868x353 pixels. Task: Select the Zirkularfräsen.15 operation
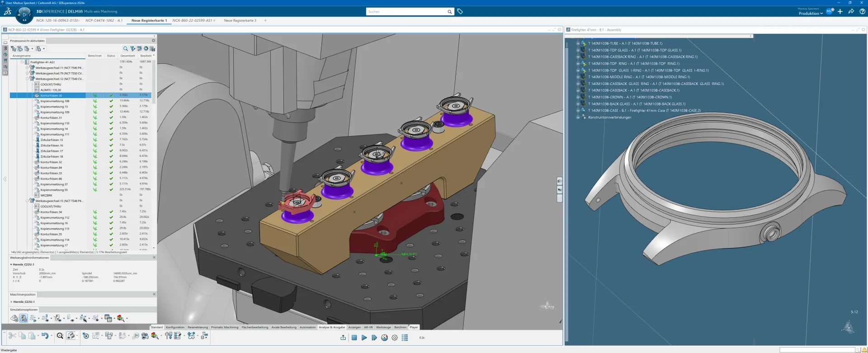[x=52, y=140]
